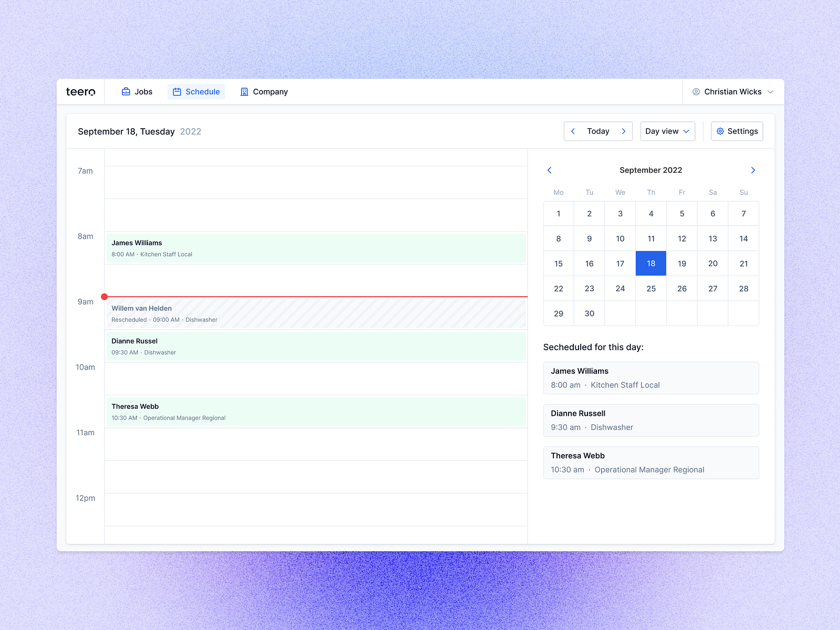Select September 25 in the mini calendar

pos(651,288)
